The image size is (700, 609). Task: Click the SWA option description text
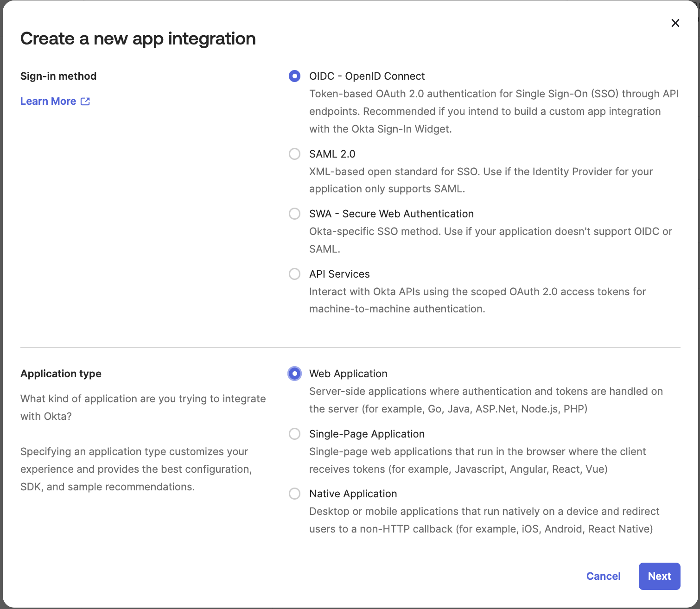490,240
